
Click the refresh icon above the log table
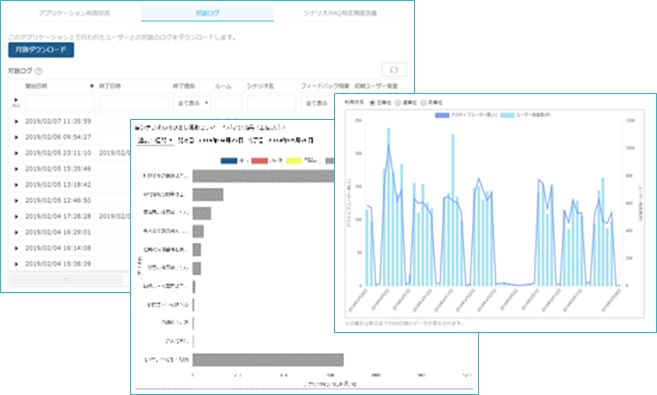point(394,70)
